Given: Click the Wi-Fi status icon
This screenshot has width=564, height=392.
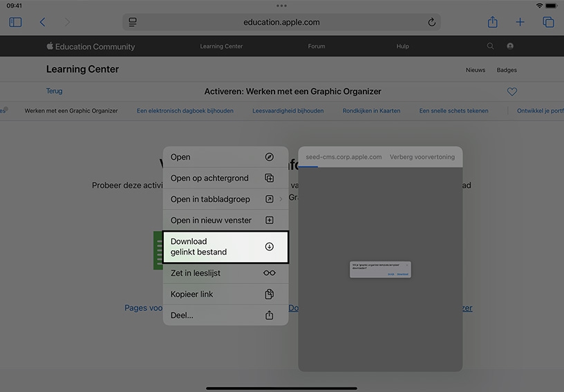Looking at the screenshot, I should [539, 6].
